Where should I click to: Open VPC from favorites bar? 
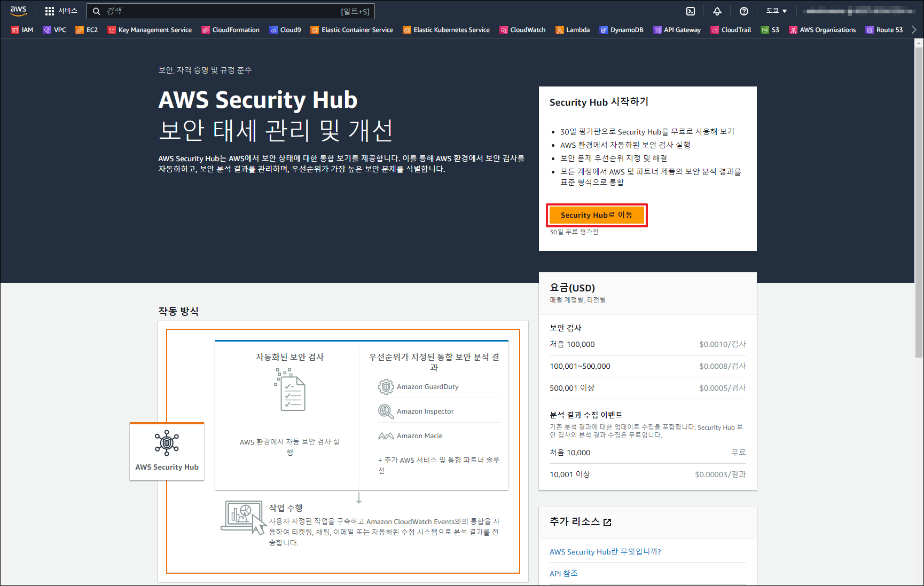point(54,30)
